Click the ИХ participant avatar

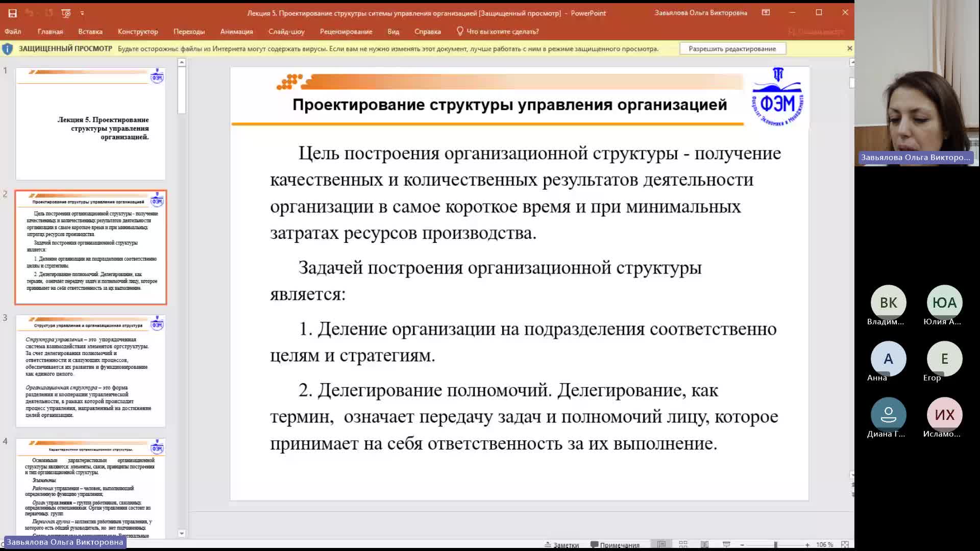944,415
